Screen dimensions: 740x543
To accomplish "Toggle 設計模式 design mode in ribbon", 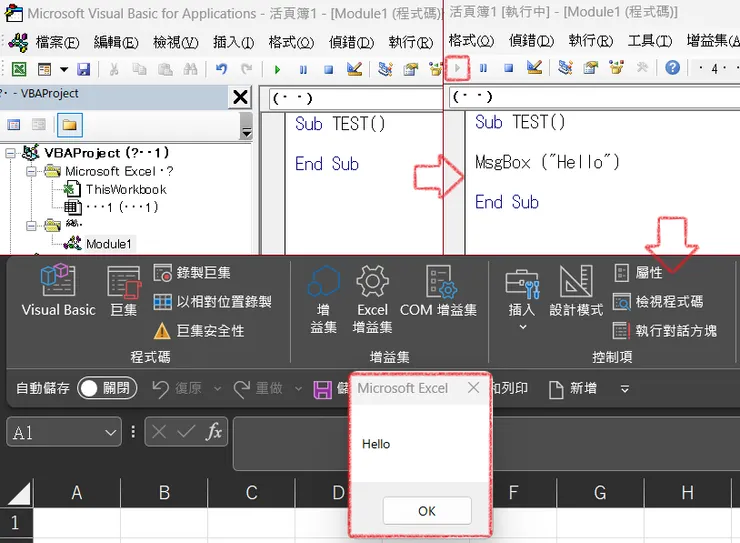I will click(576, 291).
